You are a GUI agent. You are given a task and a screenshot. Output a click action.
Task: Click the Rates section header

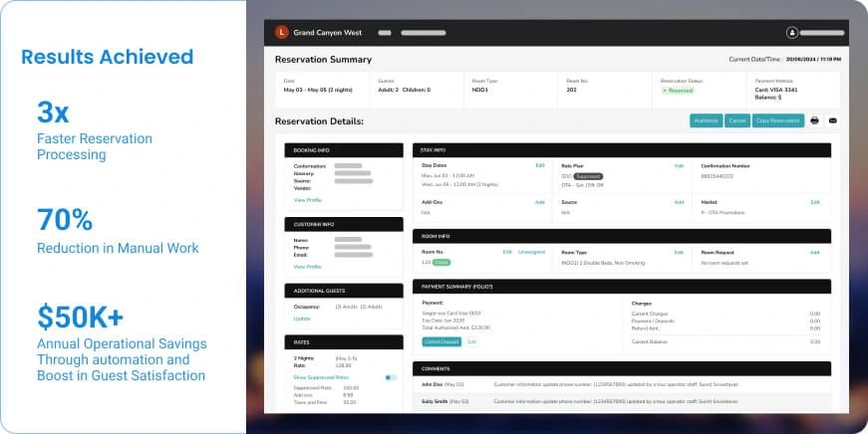click(x=344, y=342)
